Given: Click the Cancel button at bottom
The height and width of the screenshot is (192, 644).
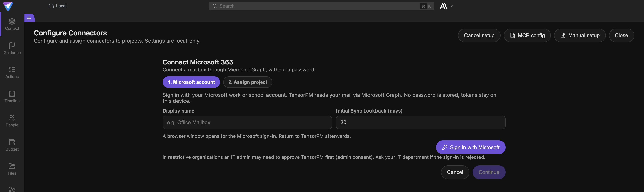Looking at the screenshot, I should coord(455,172).
